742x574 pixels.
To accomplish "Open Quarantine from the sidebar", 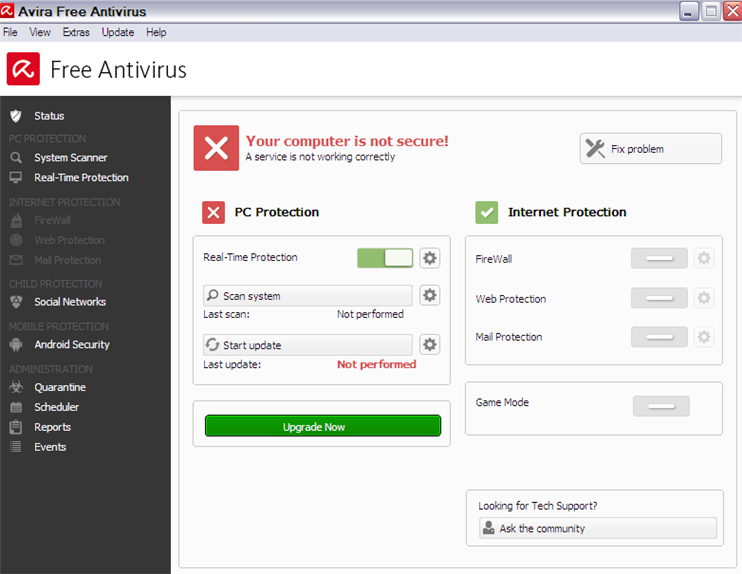I will click(x=59, y=387).
